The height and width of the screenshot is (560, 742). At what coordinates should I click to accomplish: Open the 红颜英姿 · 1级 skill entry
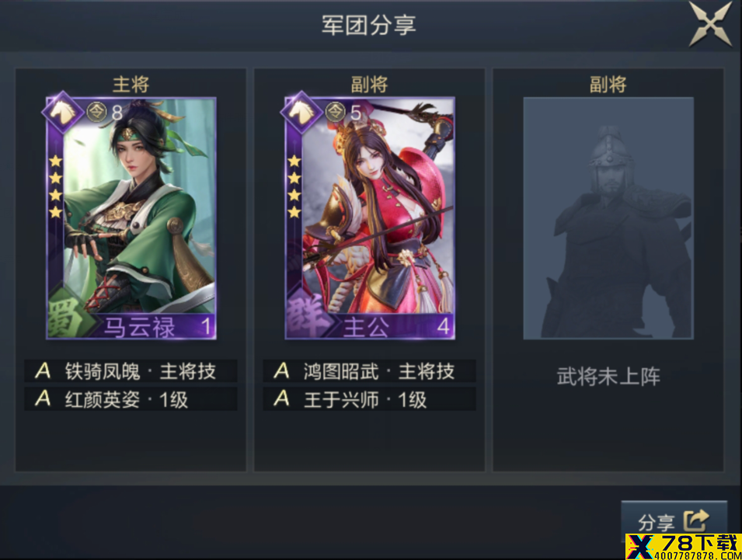click(131, 399)
